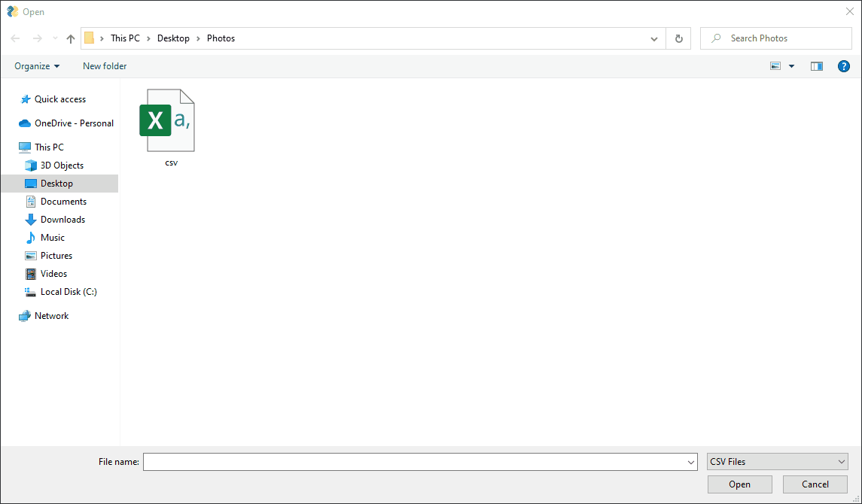Open the Organize menu
The width and height of the screenshot is (862, 504).
coord(37,66)
